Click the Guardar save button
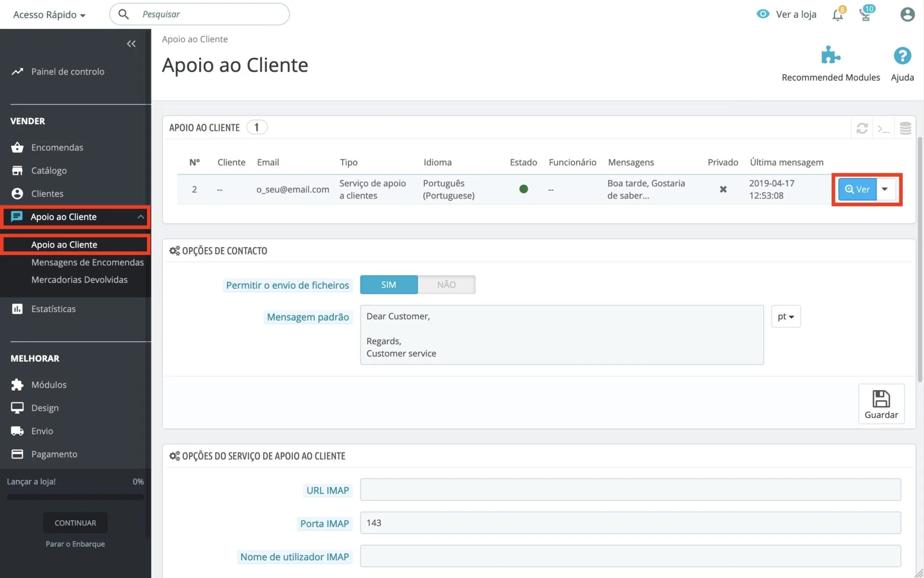This screenshot has width=924, height=578. [x=881, y=404]
